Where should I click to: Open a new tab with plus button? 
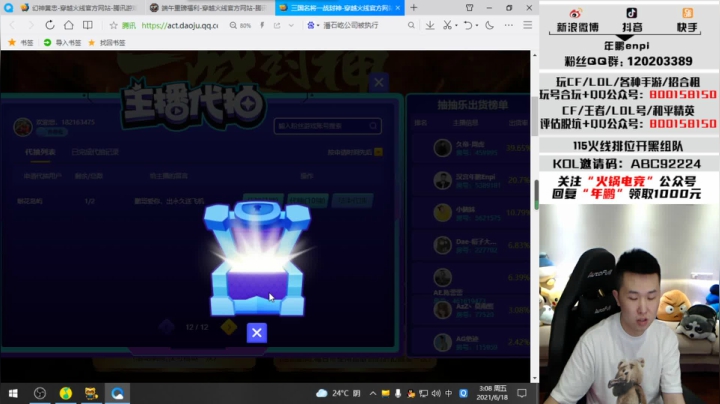click(x=414, y=8)
